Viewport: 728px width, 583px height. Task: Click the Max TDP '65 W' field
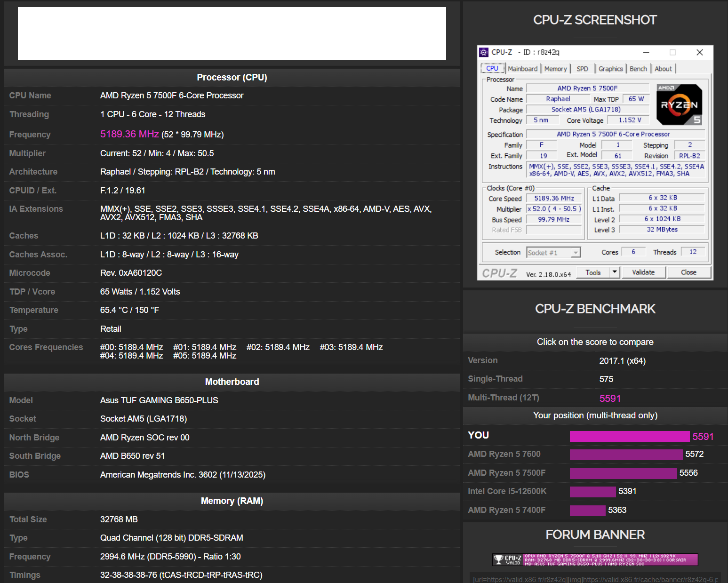(x=636, y=99)
